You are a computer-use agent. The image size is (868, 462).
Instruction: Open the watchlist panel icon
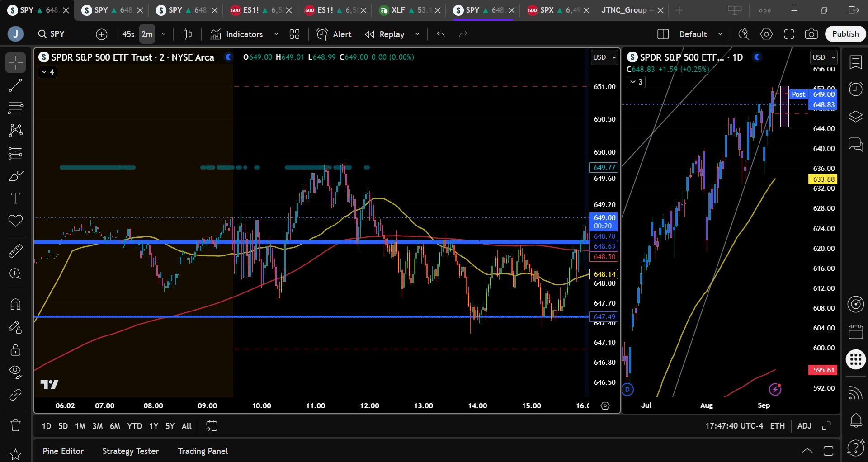click(856, 62)
